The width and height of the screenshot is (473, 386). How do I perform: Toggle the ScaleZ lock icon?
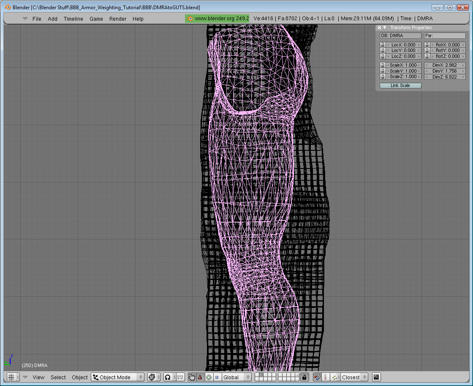382,77
